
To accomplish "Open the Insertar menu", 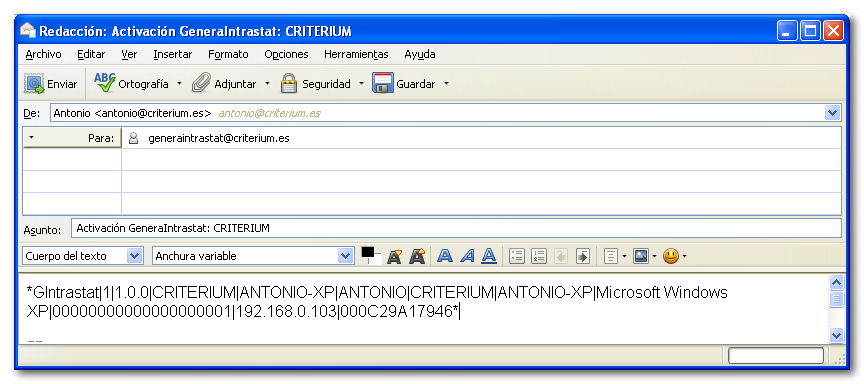I will [172, 55].
